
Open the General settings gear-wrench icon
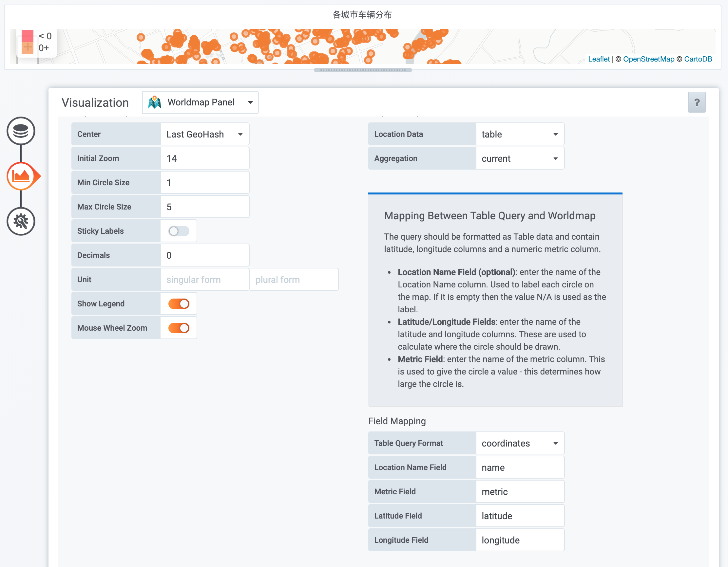tap(21, 221)
